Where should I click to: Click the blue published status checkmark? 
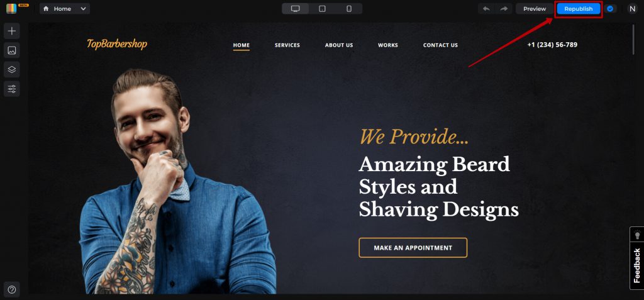click(x=610, y=9)
